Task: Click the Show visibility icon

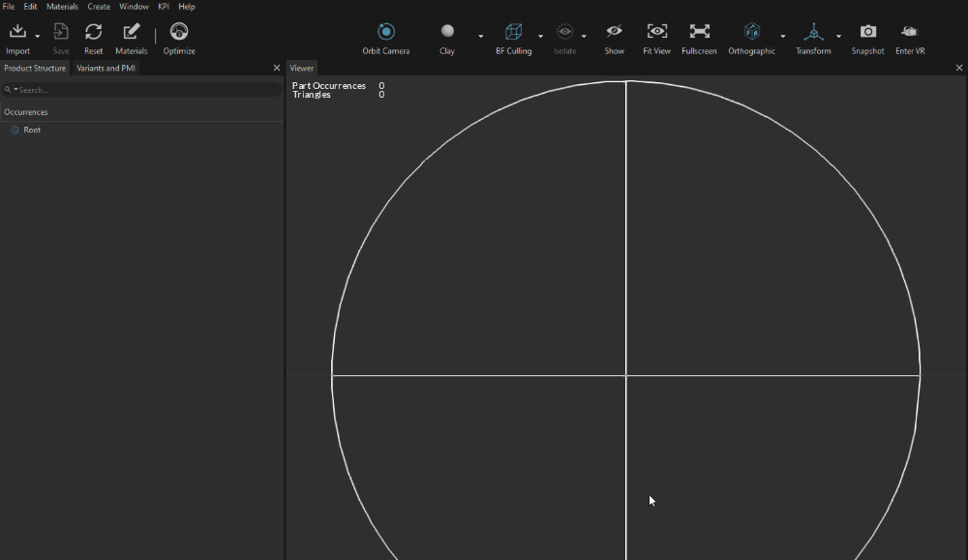Action: [x=615, y=31]
